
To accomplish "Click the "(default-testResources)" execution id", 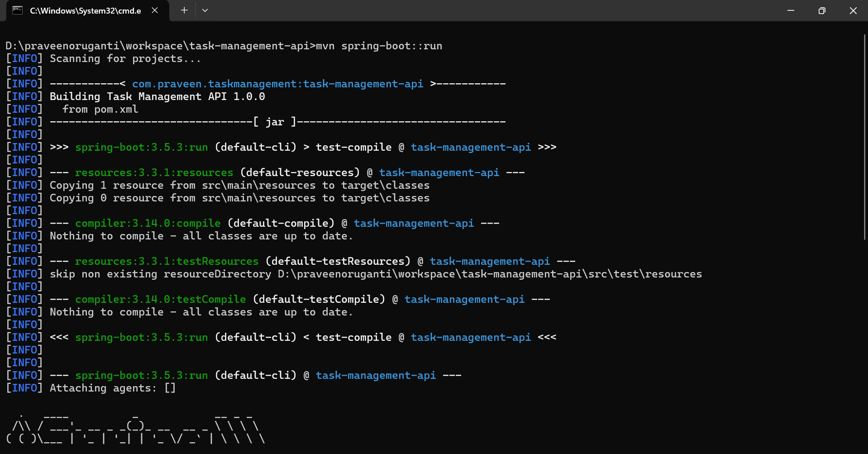I will point(338,261).
